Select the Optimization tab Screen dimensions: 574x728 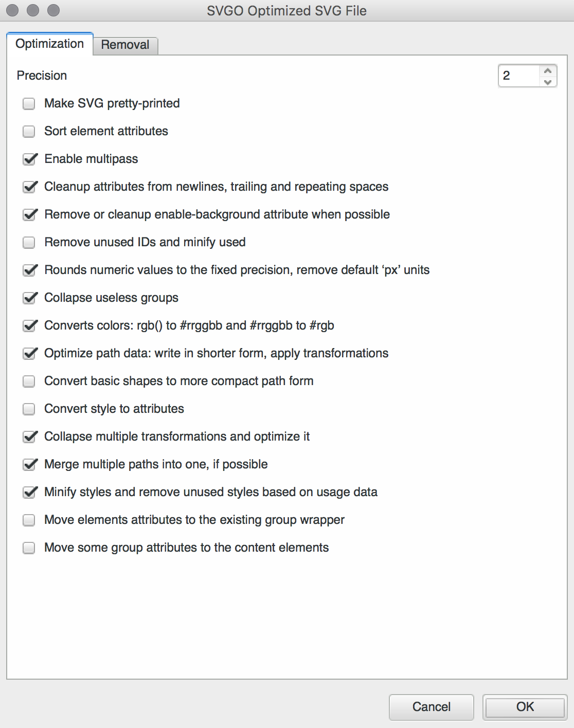point(49,44)
